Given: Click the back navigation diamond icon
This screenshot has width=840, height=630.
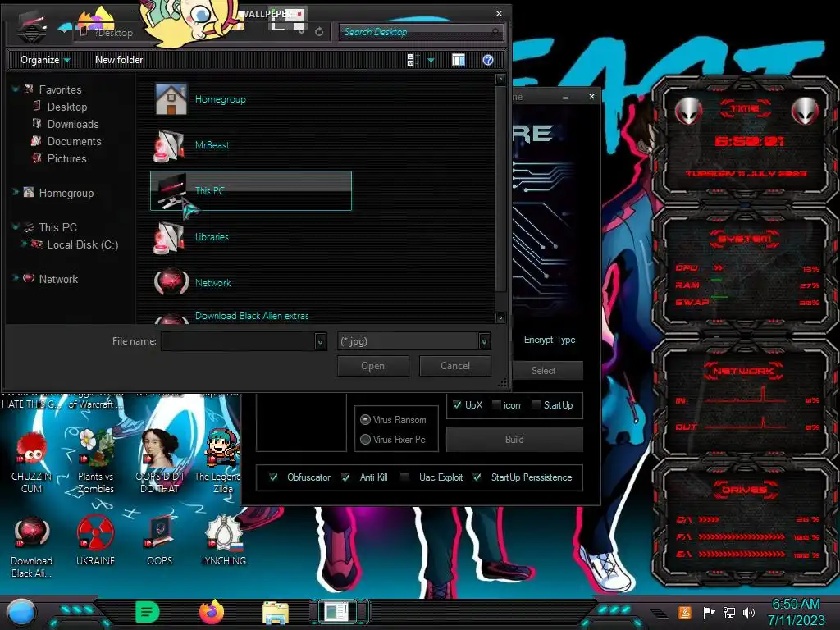Looking at the screenshot, I should click(32, 33).
